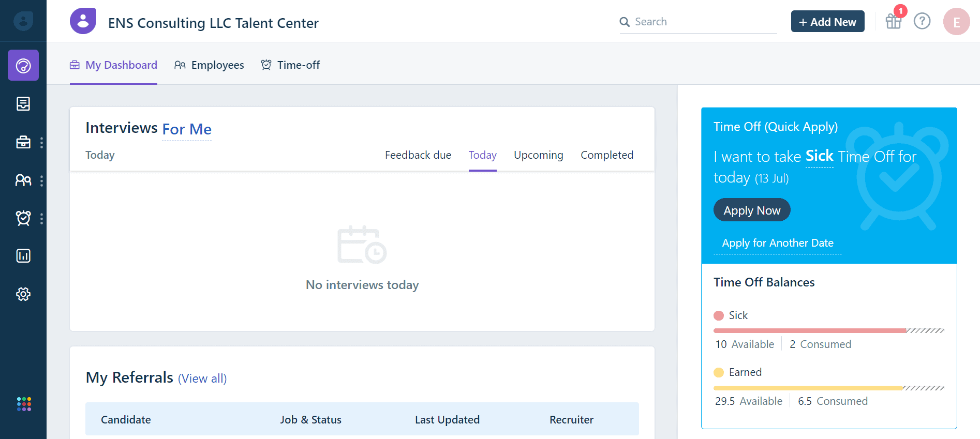Open the colorful app switcher grid
980x439 pixels.
(x=24, y=404)
